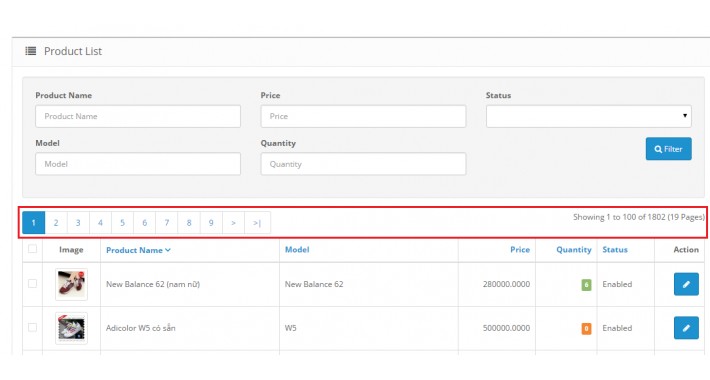The image size is (710, 380).
Task: Go to next page with > arrow
Action: [233, 223]
